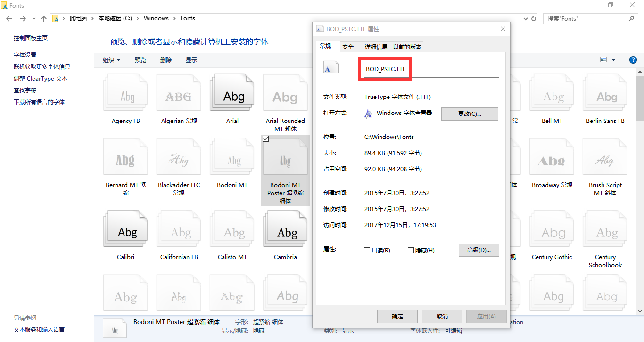This screenshot has width=644, height=342.
Task: Uncheck the Bodoni MT Poster item checkbox
Action: [265, 138]
